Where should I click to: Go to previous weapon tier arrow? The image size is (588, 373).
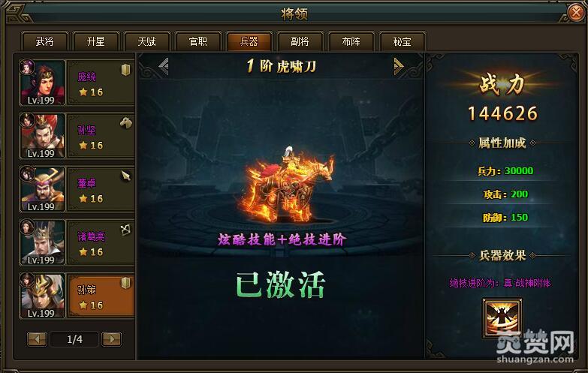pos(164,67)
